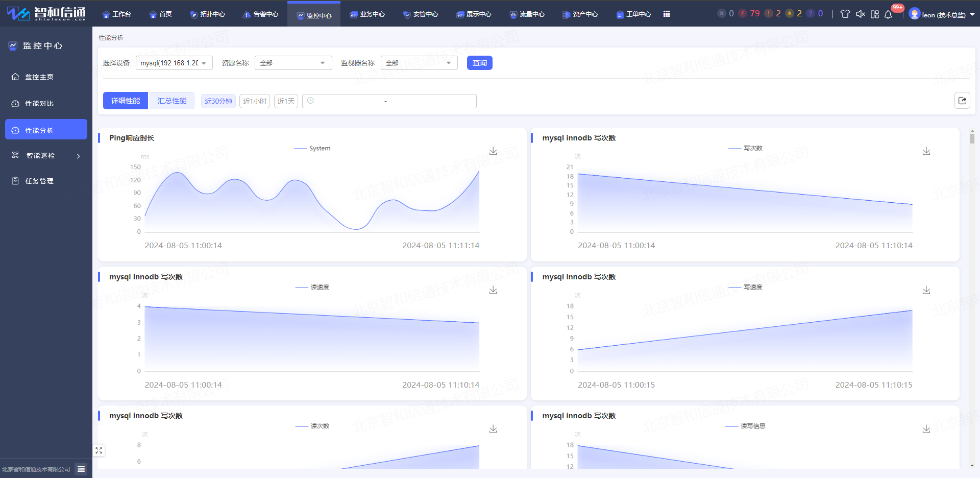
Task: Open 首页 in the top navigation
Action: (160, 14)
